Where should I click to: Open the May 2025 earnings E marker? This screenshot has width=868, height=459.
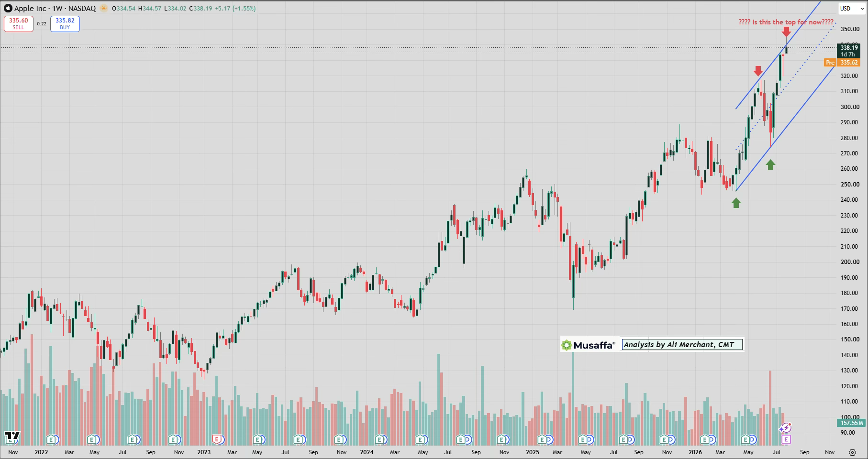pos(583,439)
